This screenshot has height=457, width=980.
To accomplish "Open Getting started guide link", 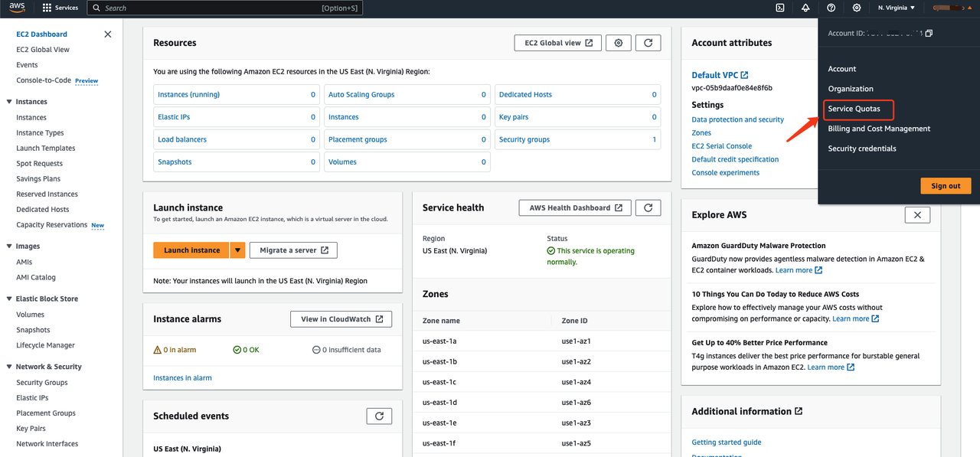I will 727,442.
